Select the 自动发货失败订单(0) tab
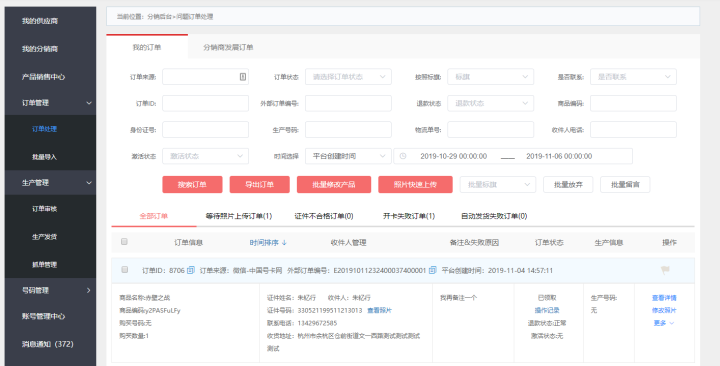This screenshot has width=720, height=366. [x=494, y=216]
